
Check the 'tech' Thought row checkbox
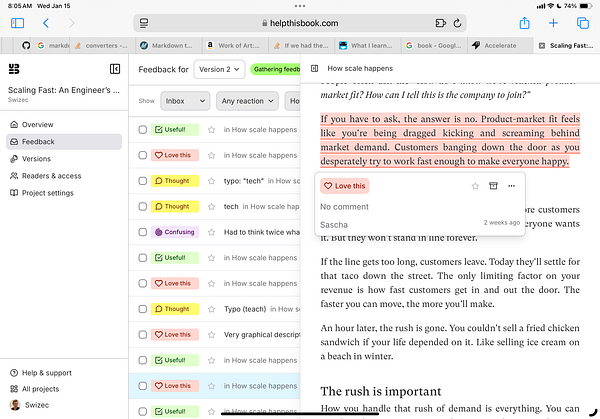click(143, 207)
